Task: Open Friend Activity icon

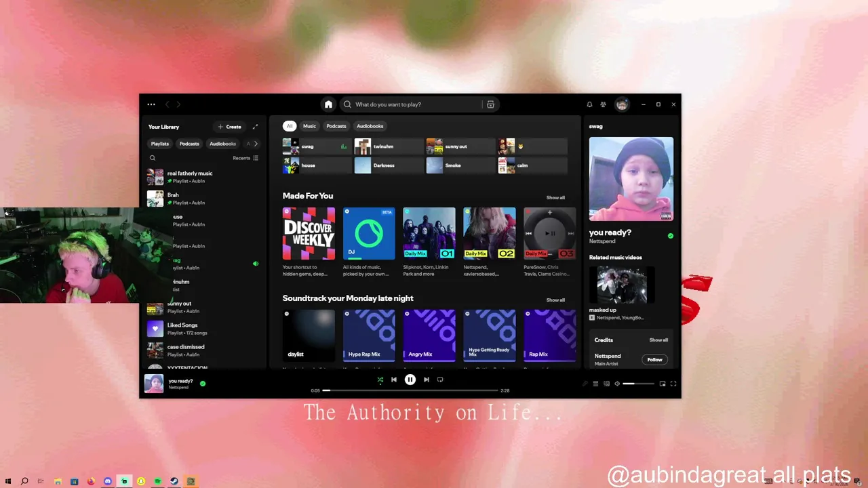Action: [603, 104]
